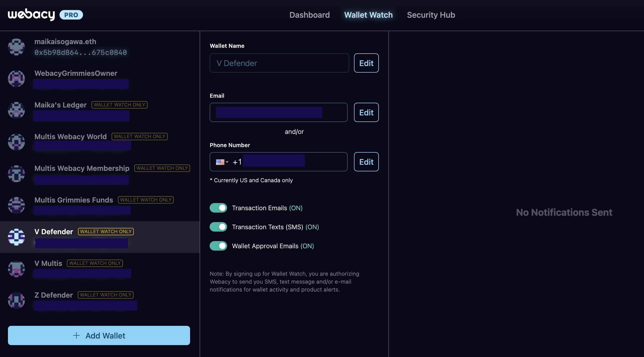Click the No Notifications Sent text

[564, 213]
